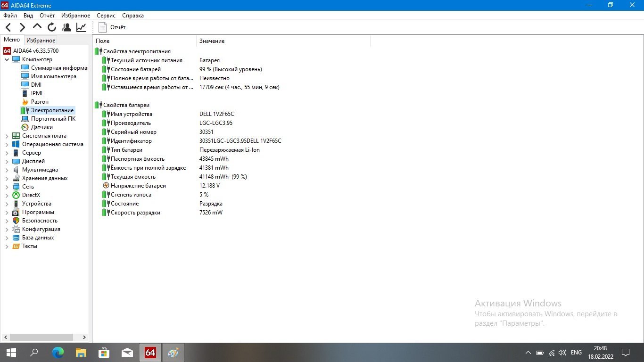Select Датчики in the sidebar tree

(41, 127)
